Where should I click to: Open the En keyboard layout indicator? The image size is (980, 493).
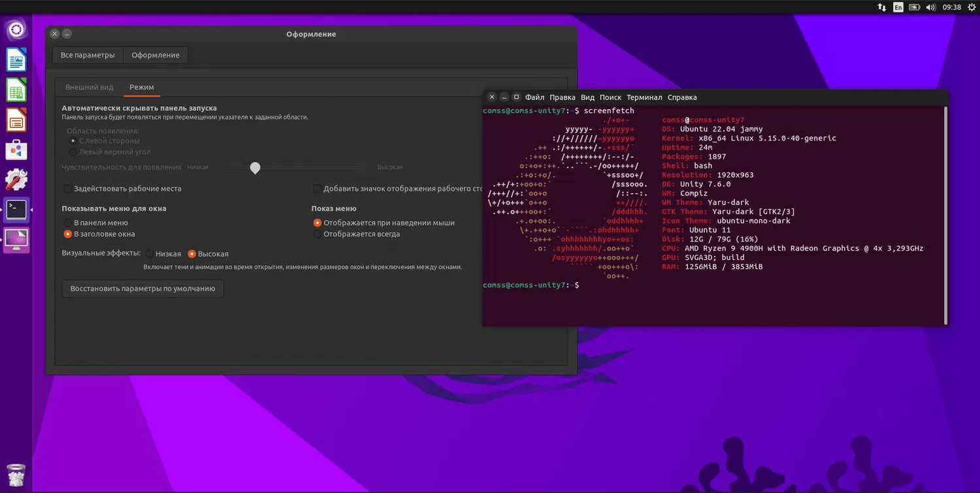coord(898,7)
